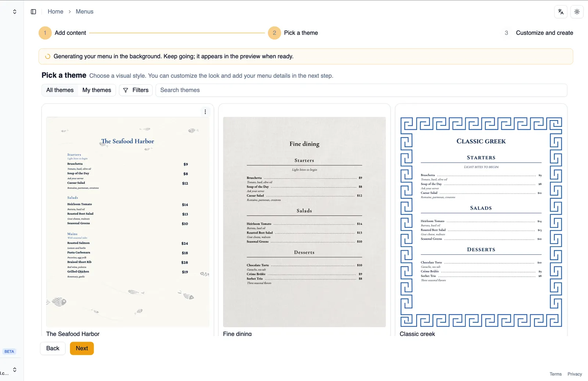588x381 pixels.
Task: Click into the Search themes field
Action: click(x=361, y=90)
